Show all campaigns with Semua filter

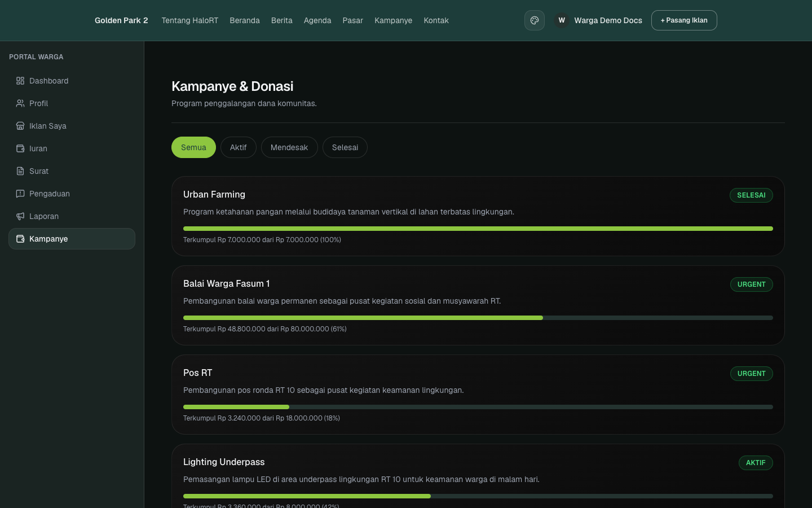coord(193,147)
